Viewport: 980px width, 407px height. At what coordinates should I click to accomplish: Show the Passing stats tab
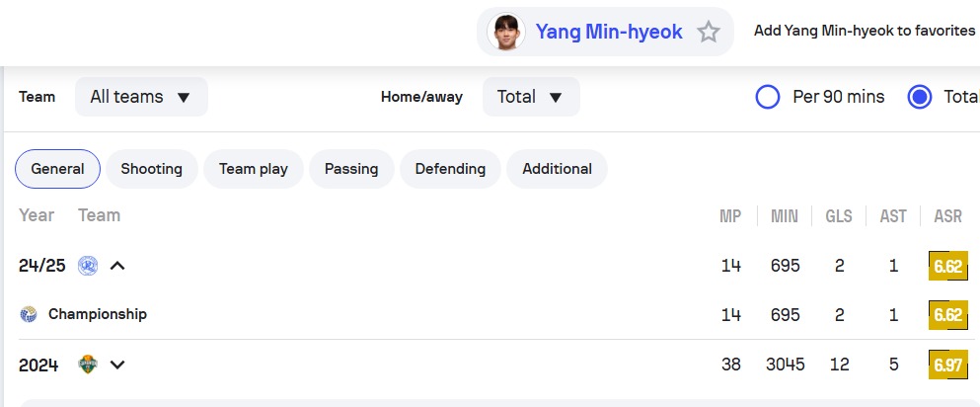[x=351, y=169]
